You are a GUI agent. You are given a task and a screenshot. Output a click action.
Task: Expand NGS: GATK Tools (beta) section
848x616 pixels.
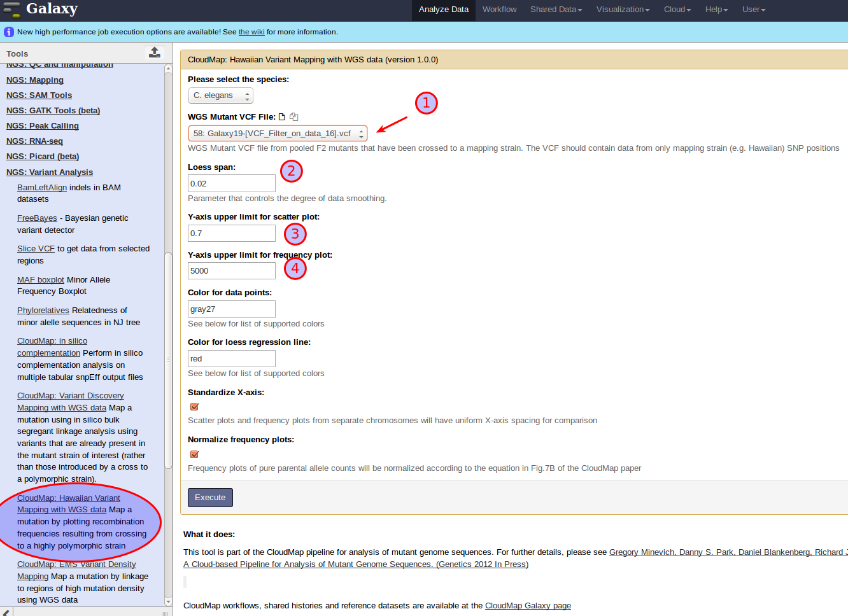click(53, 111)
